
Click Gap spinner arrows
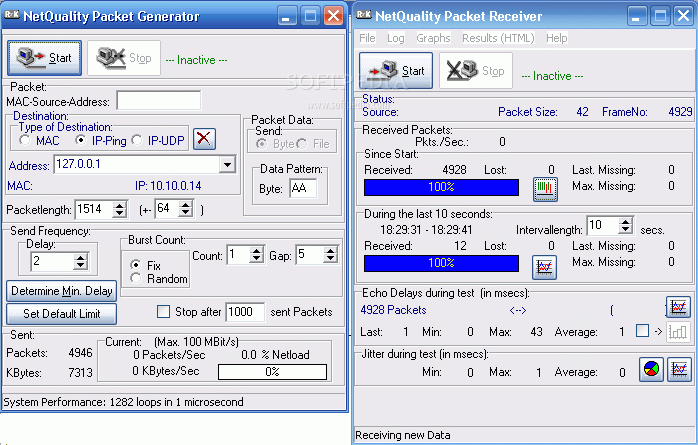[330, 255]
